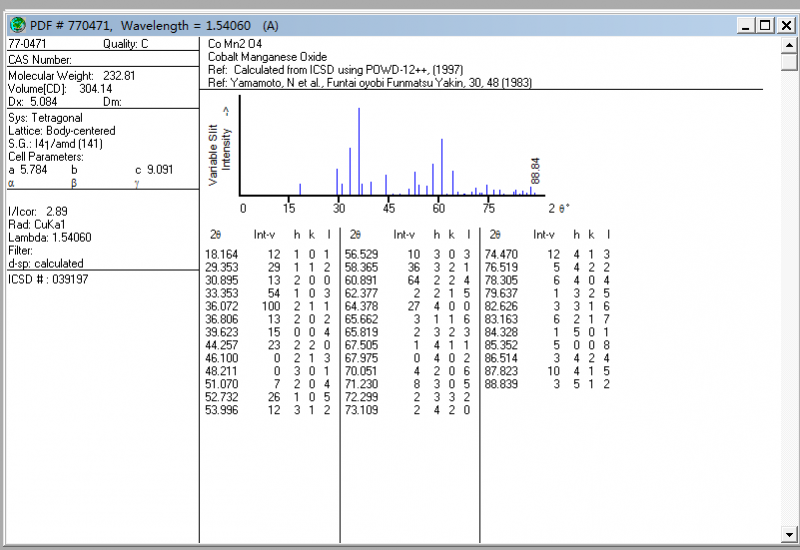The image size is (800, 550).
Task: Click the '2 θ°' x-axis label of the plot
Action: tap(559, 208)
